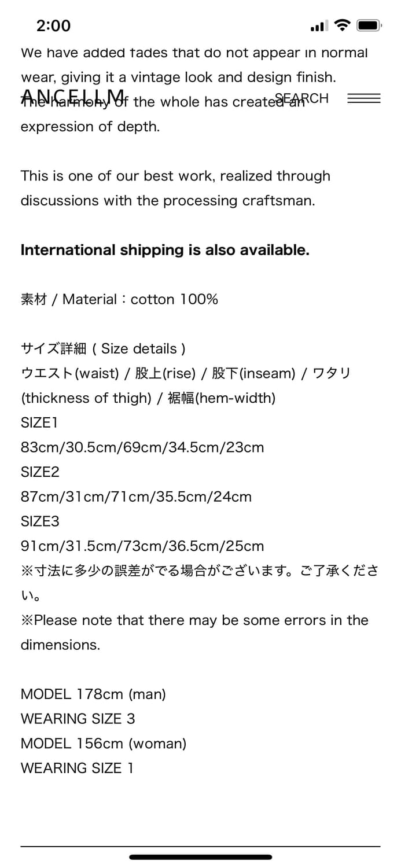Open the hamburger menu icon

(x=363, y=98)
